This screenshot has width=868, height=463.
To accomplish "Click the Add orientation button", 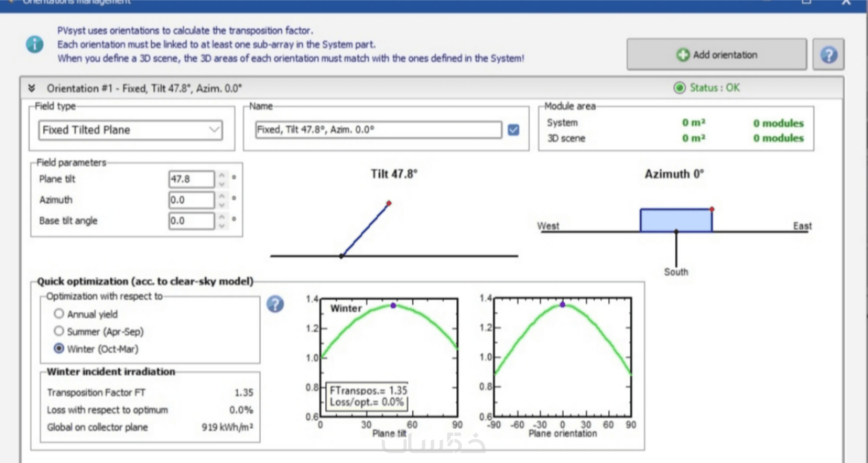I will 716,54.
